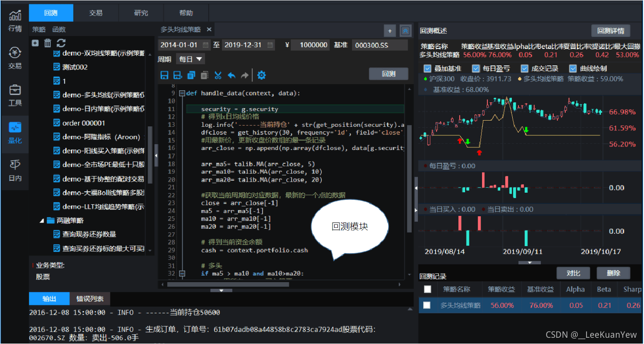Click the trash delete icon in strategy panel
The height and width of the screenshot is (344, 644).
[x=48, y=43]
